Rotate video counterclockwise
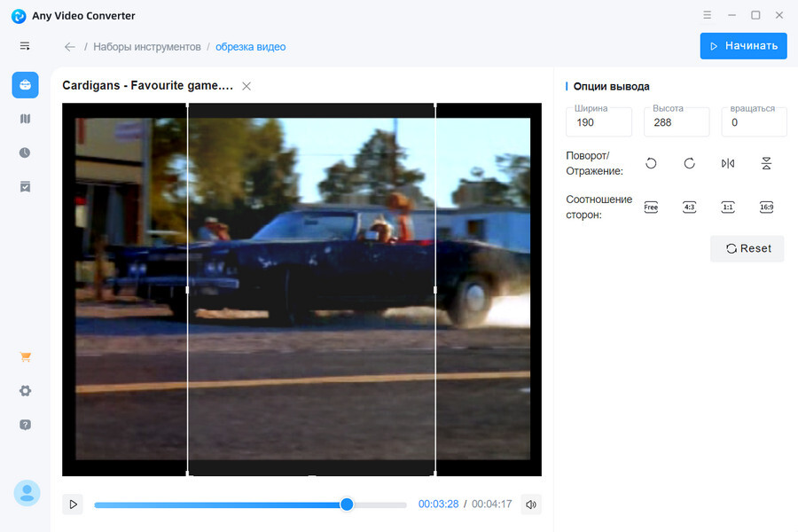 [651, 163]
